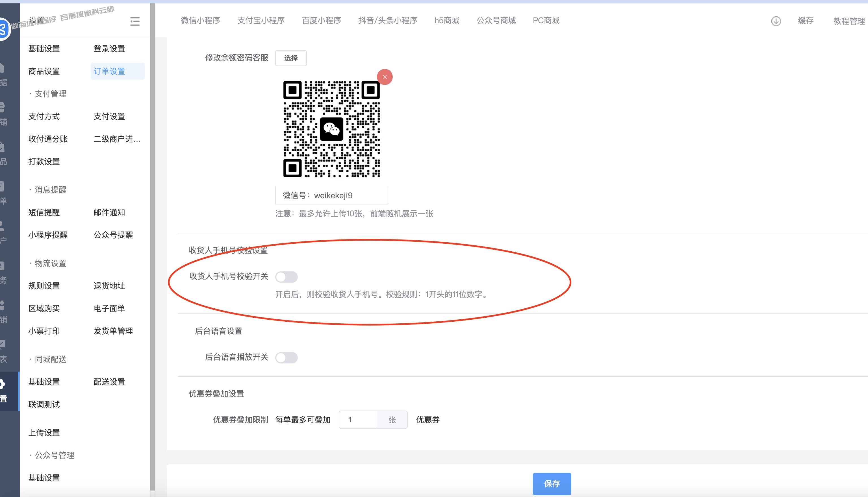Screen dimensions: 868x497
Task: Select 订单设置 menu item
Action: 118,71
